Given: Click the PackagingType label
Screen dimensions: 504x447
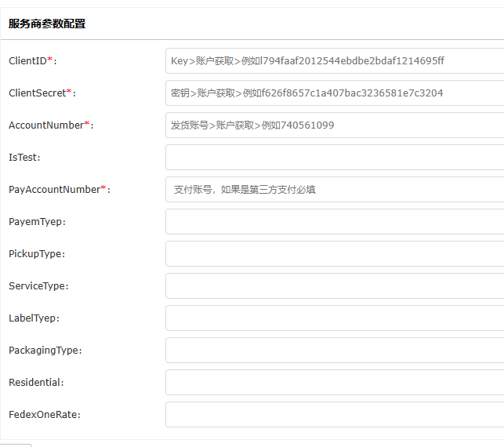Looking at the screenshot, I should tap(45, 351).
